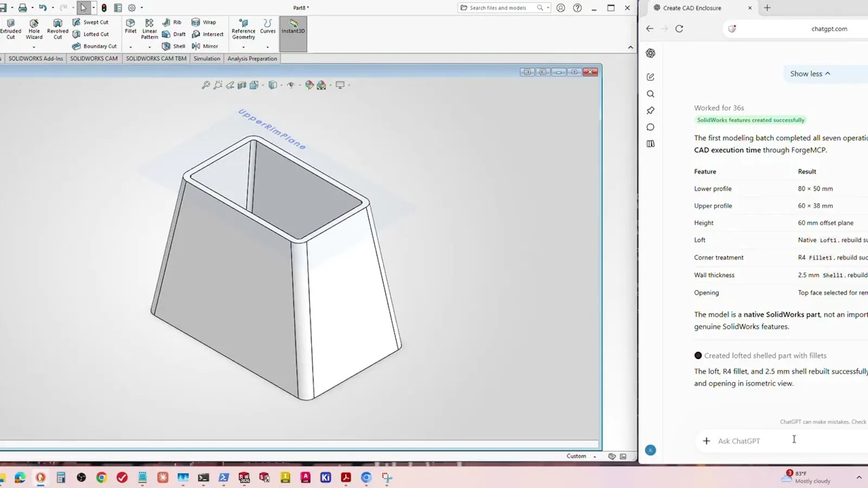Apply the Fillet feature
This screenshot has height=488, width=868.
[x=131, y=26]
